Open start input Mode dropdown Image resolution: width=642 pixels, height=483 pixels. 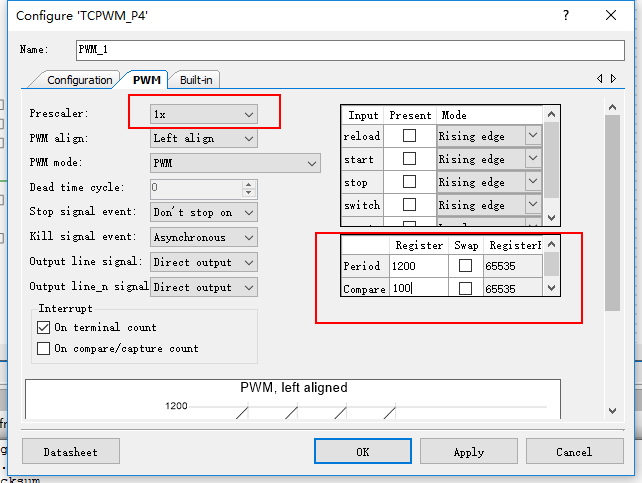tap(532, 159)
